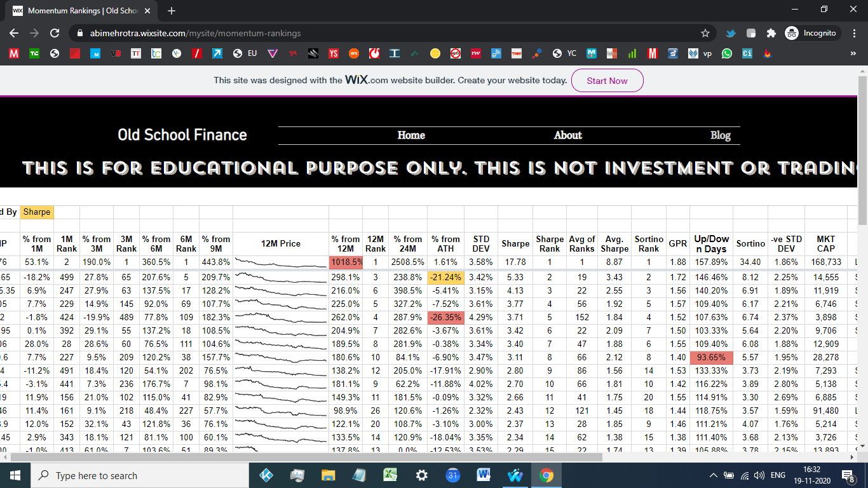Click the Incognito profile indicator
Screen dimensions: 868x488
pos(811,33)
